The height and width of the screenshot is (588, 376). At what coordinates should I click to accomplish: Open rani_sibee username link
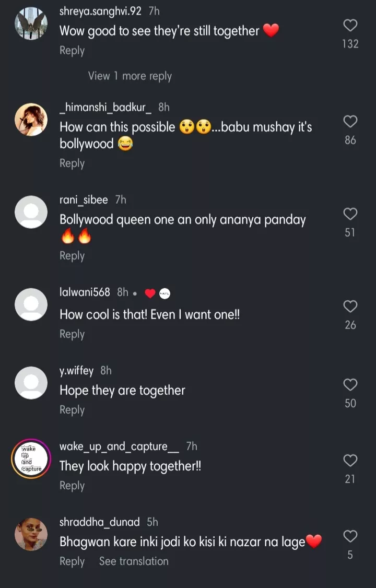point(84,200)
